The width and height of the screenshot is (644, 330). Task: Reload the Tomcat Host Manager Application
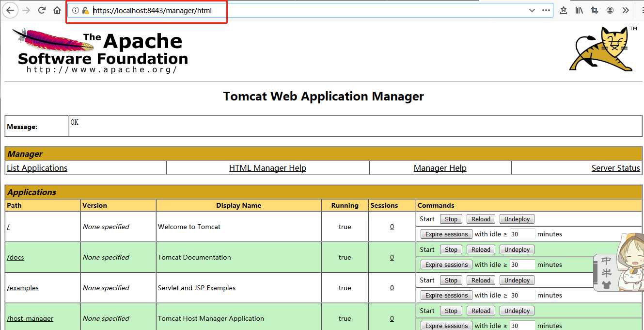click(481, 311)
